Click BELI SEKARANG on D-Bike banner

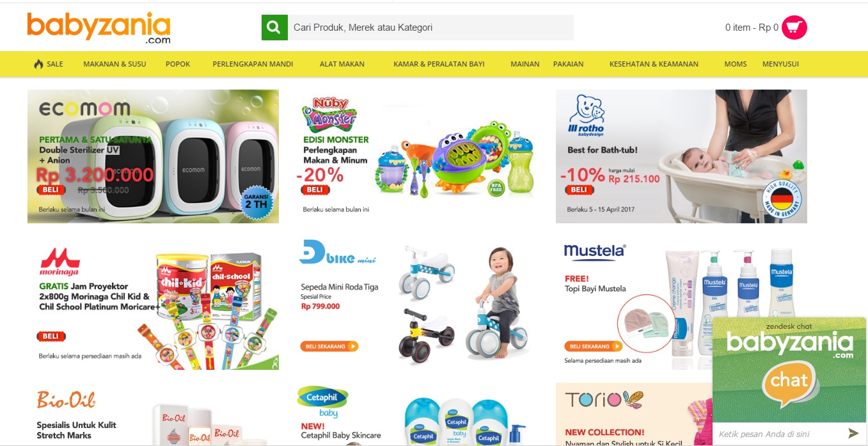(329, 346)
